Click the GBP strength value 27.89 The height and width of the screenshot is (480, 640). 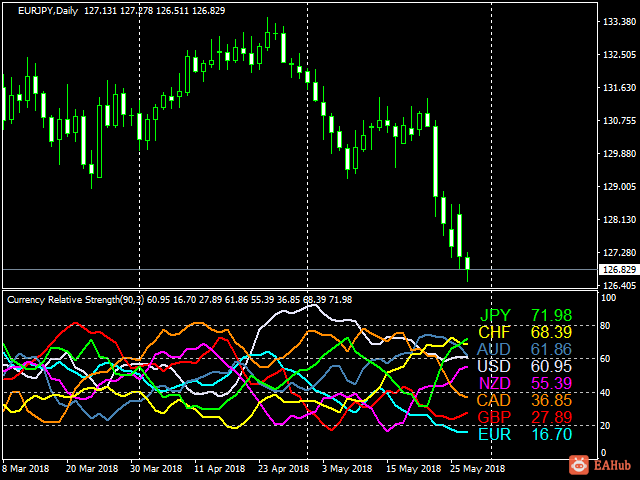point(551,417)
